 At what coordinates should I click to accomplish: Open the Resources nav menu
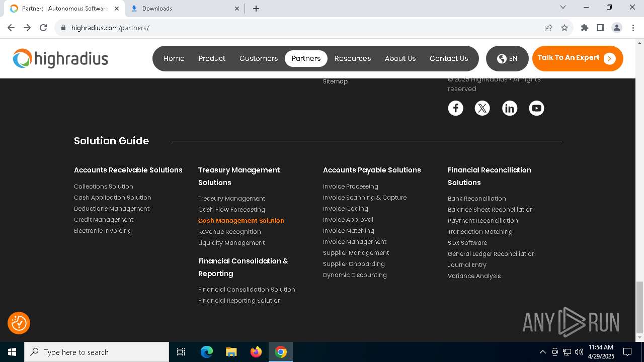[353, 58]
